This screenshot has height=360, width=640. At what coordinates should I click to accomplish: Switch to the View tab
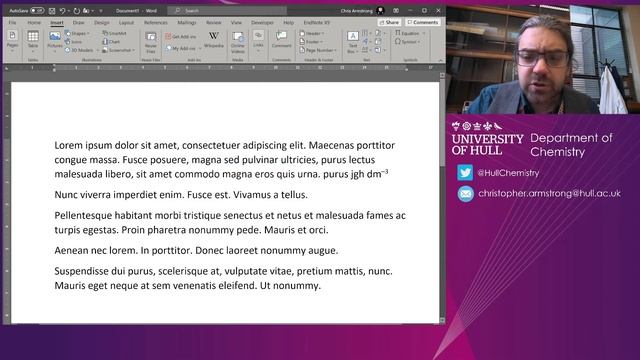236,22
